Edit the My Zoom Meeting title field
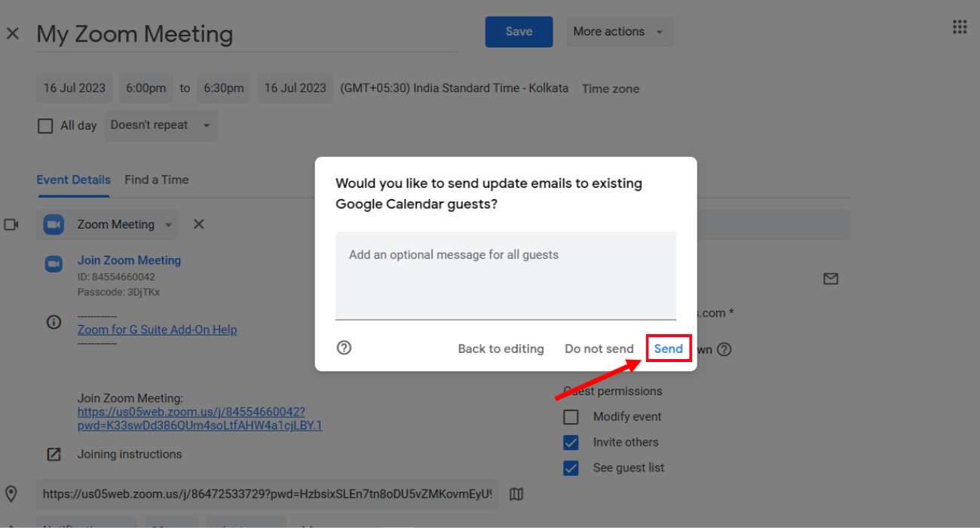Image resolution: width=980 pixels, height=528 pixels. (x=247, y=35)
